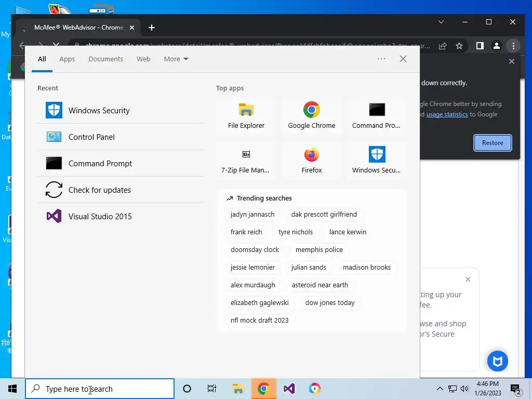Toggle Chrome side panel
Screen dimensions: 532x399
pos(480,46)
